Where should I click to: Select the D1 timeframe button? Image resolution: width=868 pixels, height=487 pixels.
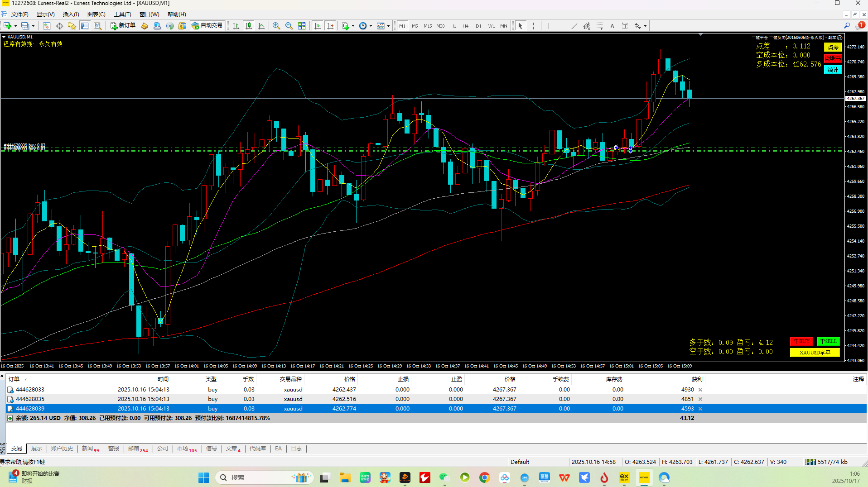click(x=478, y=26)
